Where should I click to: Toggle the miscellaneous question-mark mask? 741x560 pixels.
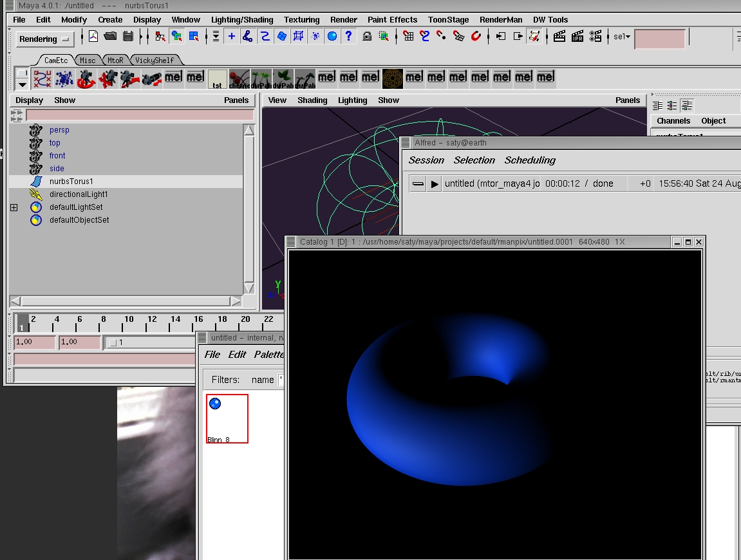(349, 37)
